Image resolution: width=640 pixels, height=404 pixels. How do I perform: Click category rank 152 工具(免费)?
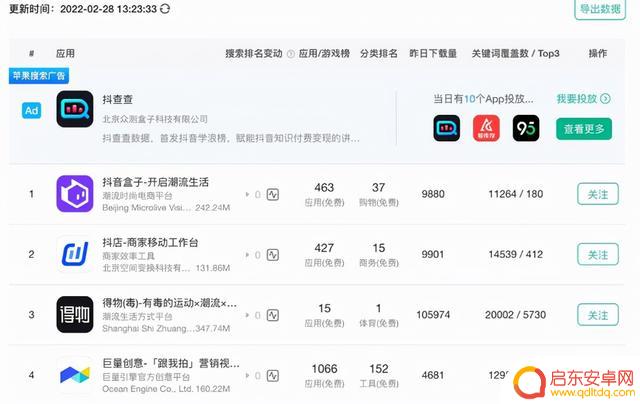(x=379, y=375)
